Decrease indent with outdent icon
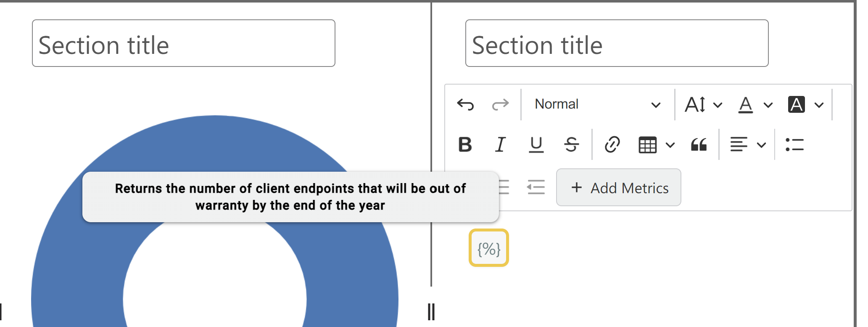 (536, 187)
